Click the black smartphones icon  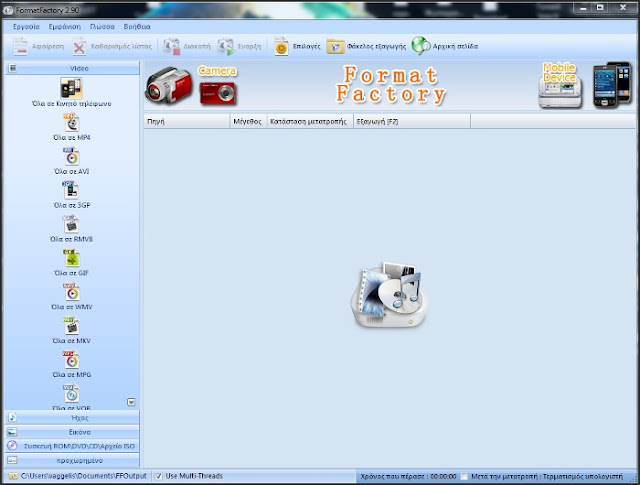pos(611,85)
